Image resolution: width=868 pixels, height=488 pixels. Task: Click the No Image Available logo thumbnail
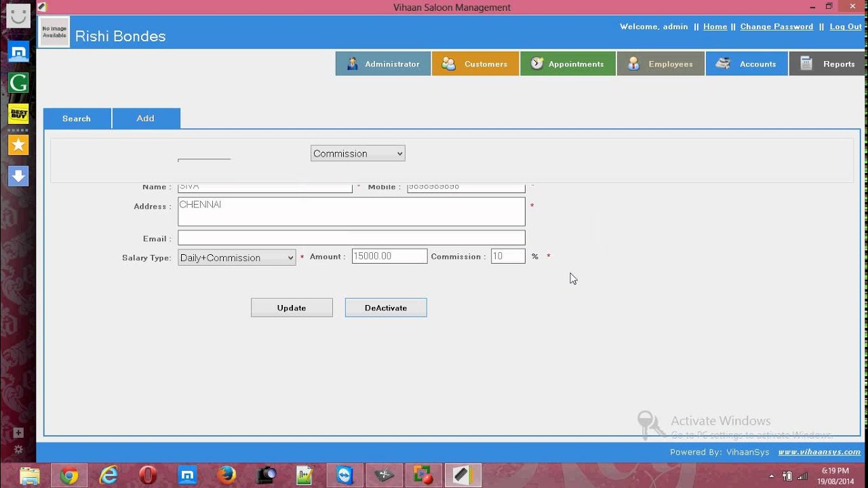click(54, 32)
